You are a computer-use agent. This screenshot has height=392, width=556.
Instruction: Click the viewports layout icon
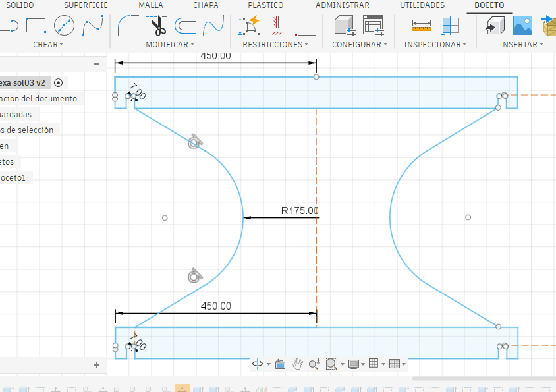tap(395, 364)
